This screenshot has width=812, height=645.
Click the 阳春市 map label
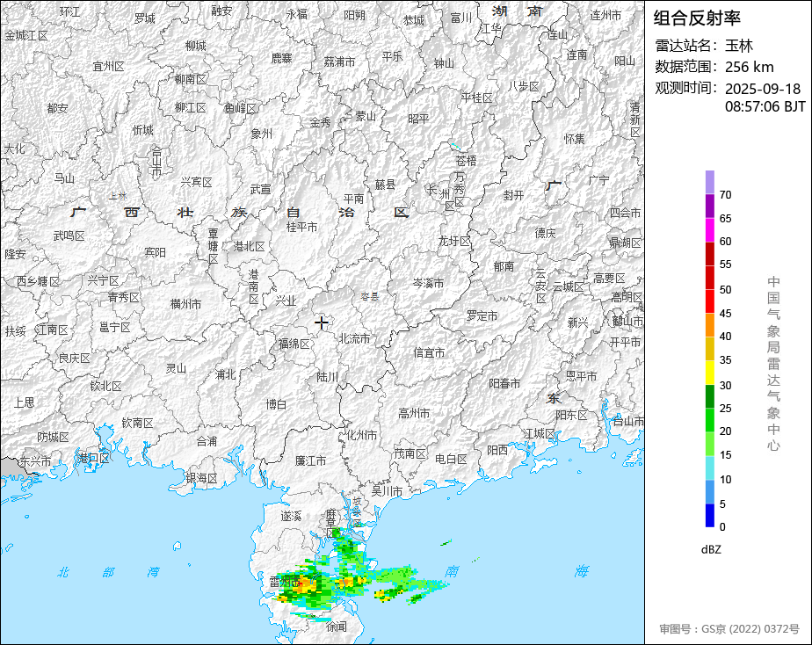click(x=505, y=384)
